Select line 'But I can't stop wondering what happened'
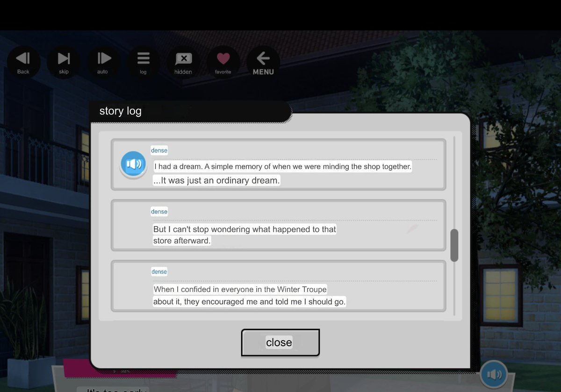 pyautogui.click(x=245, y=229)
